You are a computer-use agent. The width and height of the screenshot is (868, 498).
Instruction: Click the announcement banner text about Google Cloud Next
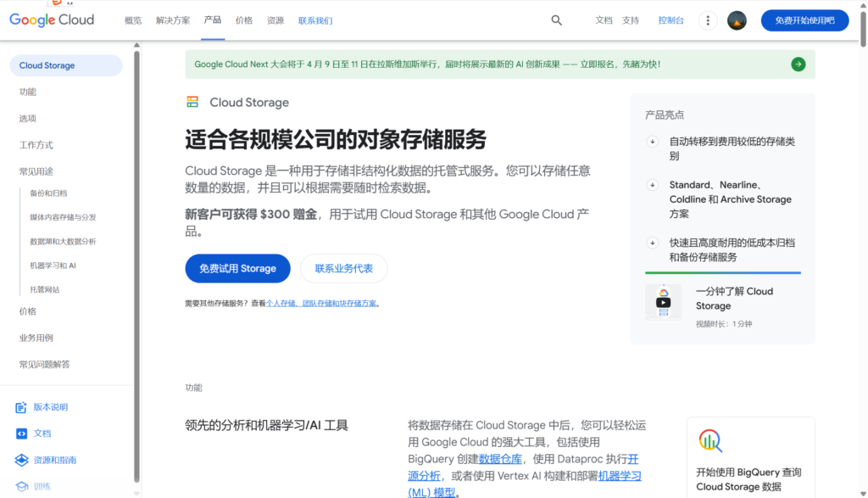427,64
